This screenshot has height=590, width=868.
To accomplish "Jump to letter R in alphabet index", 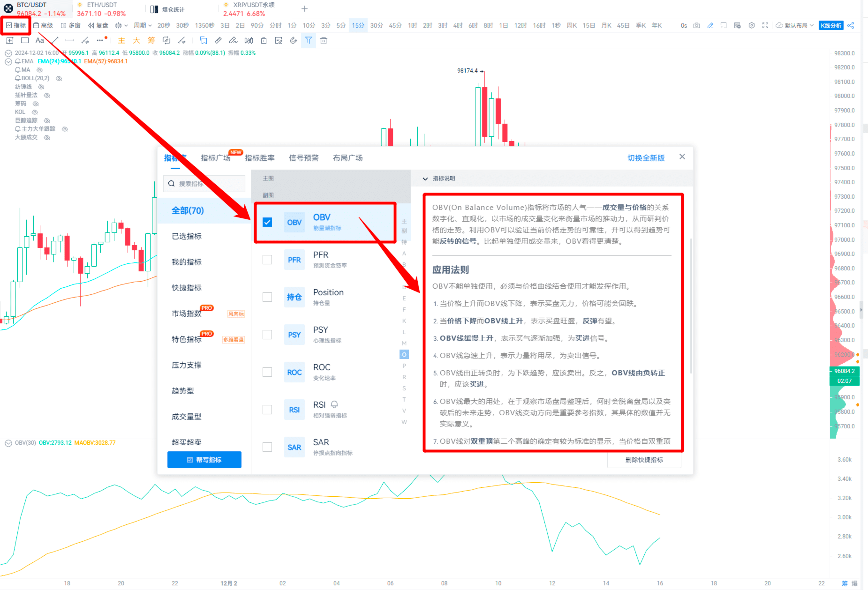I will [x=404, y=377].
